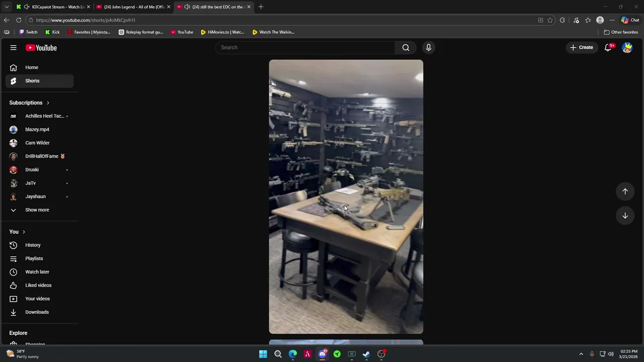
Task: Open Watch The Walking bookmark
Action: click(x=273, y=32)
